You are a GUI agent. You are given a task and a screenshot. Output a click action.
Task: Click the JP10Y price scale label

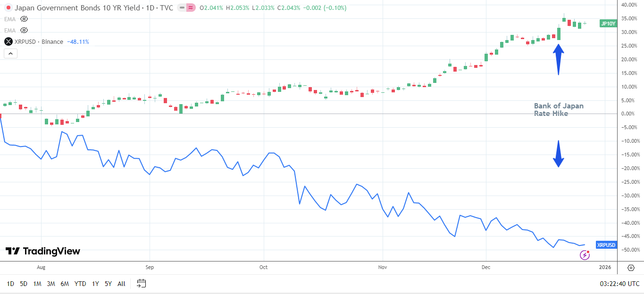[x=608, y=23]
